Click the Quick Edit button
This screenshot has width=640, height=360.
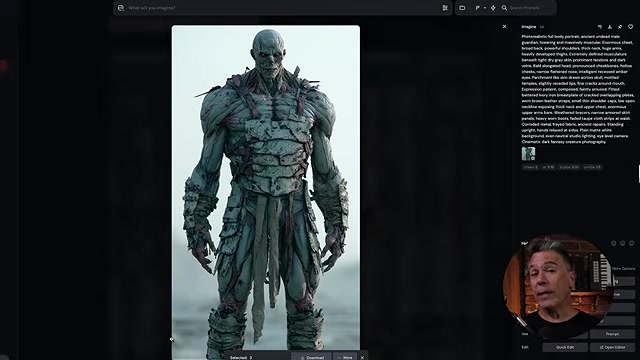pyautogui.click(x=565, y=347)
